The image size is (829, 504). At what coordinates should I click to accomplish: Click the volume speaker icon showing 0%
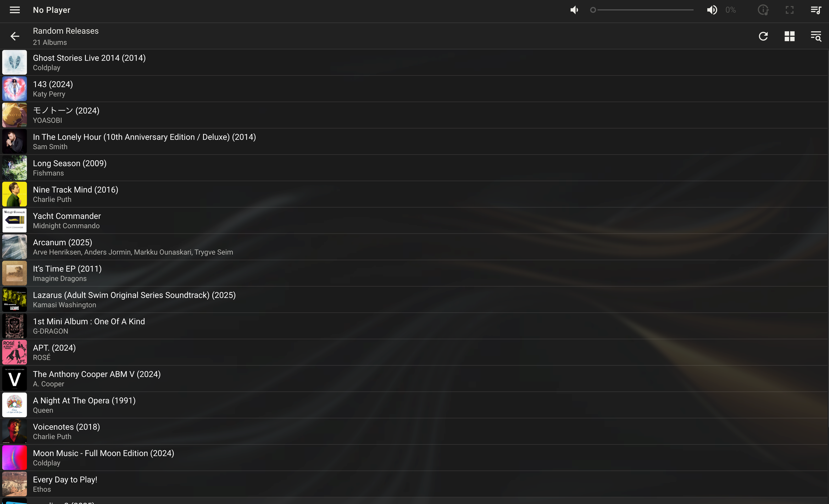712,10
